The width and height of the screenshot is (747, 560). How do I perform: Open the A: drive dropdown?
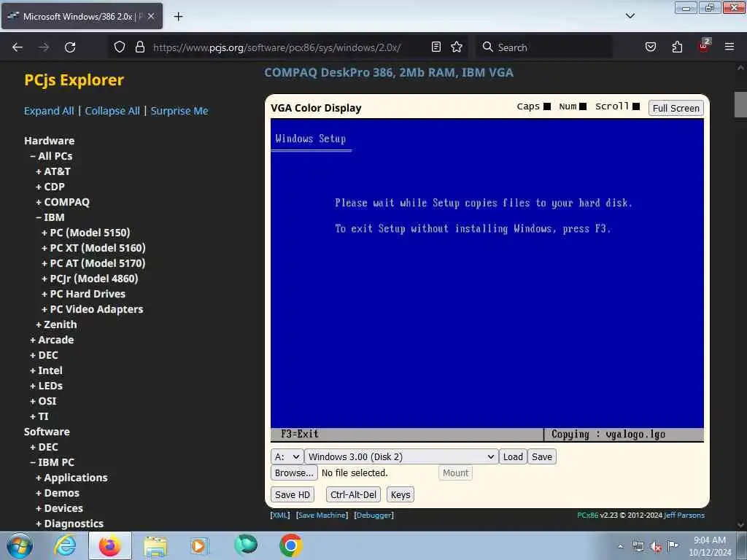pos(287,456)
